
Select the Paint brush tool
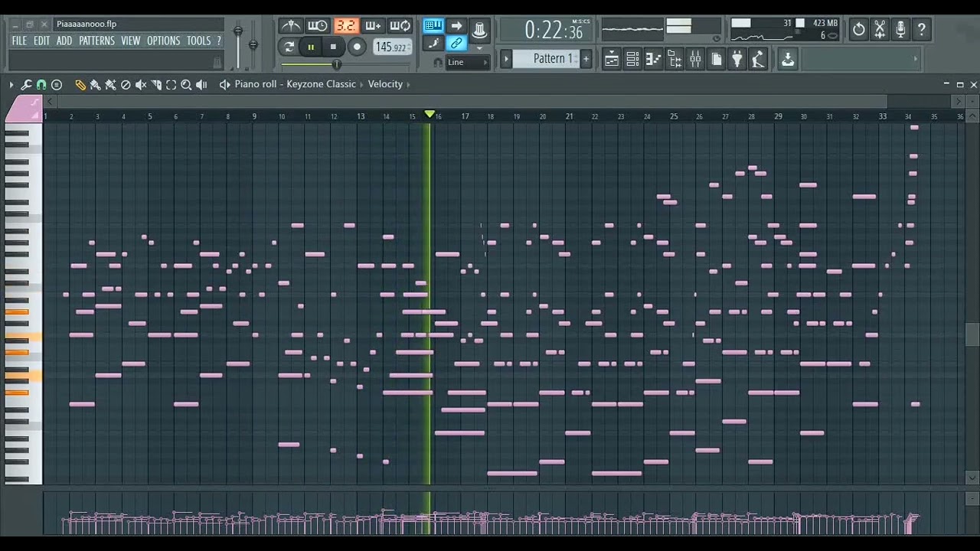pyautogui.click(x=95, y=84)
